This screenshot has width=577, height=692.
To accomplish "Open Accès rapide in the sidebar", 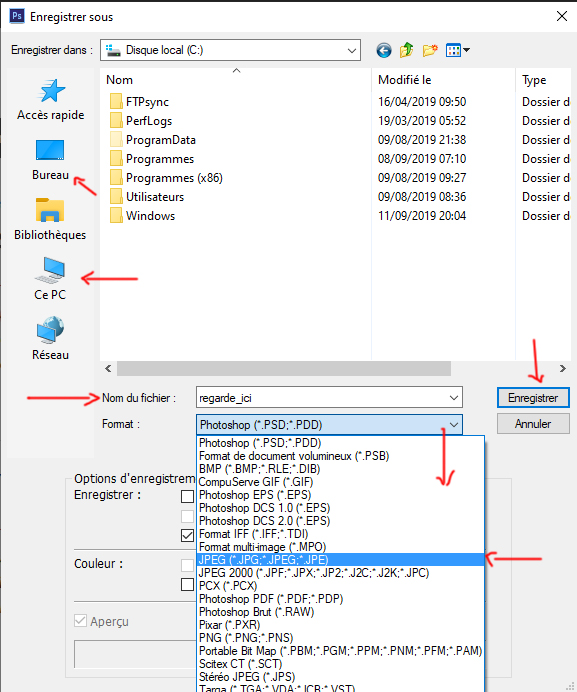I will [51, 100].
